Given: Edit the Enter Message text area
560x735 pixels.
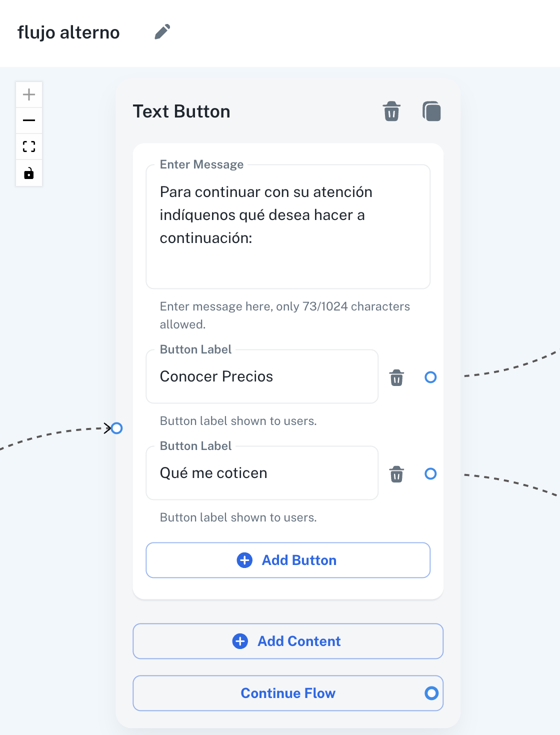Looking at the screenshot, I should (287, 226).
